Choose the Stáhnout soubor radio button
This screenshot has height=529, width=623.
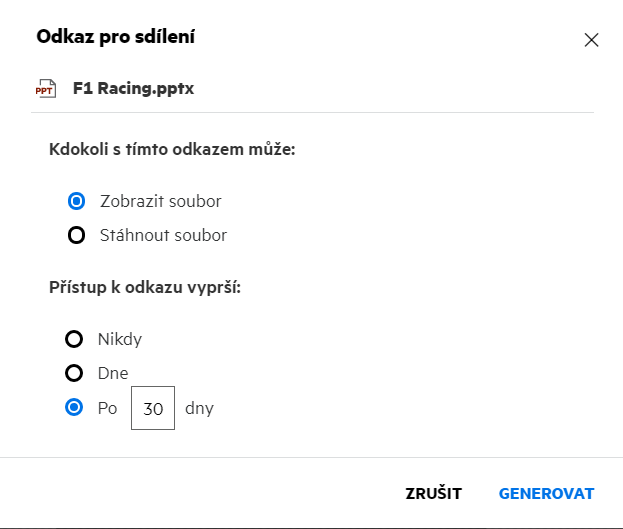(76, 236)
